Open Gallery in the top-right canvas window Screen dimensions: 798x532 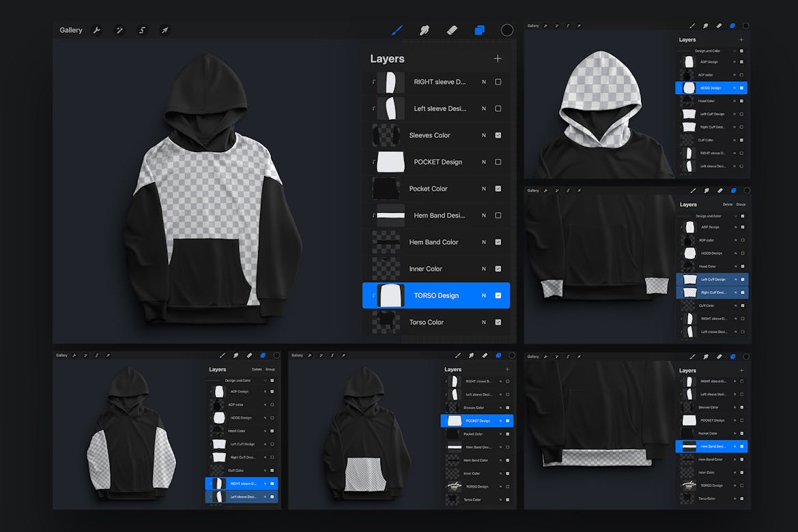[533, 25]
